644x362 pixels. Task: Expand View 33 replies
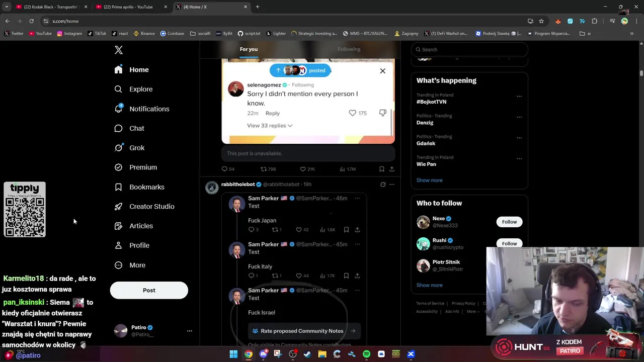(x=270, y=126)
